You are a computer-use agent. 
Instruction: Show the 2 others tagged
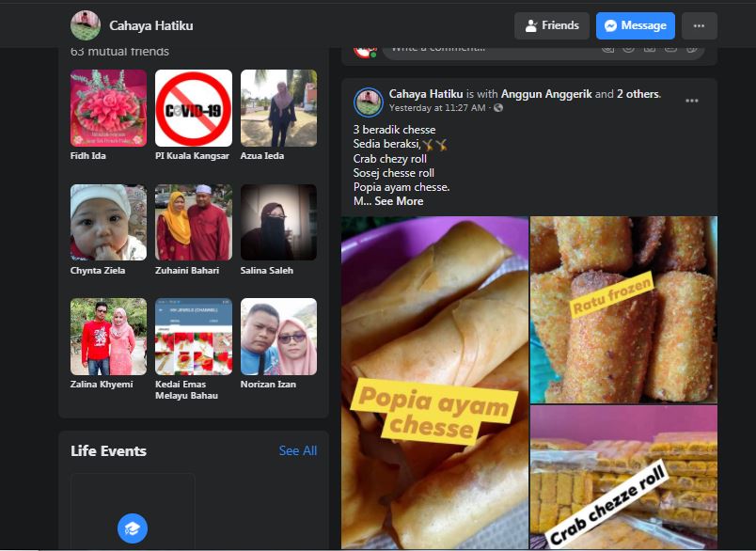coord(638,94)
